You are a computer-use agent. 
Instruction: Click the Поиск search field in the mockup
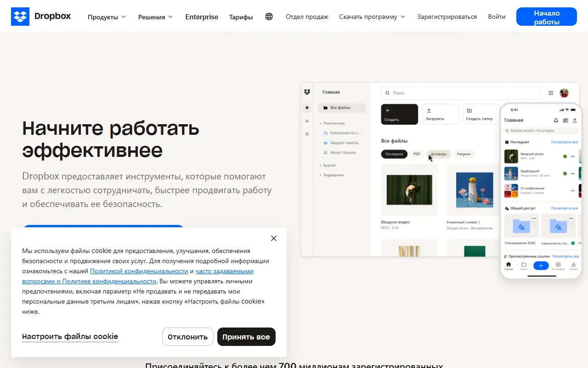(x=460, y=93)
